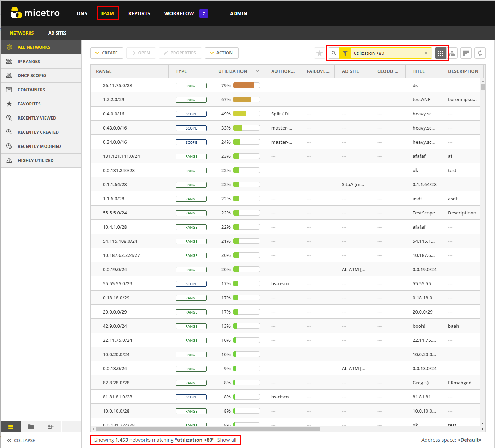Click the utilization bar for 26.11.75.0/28
This screenshot has width=495, height=448.
[x=246, y=85]
